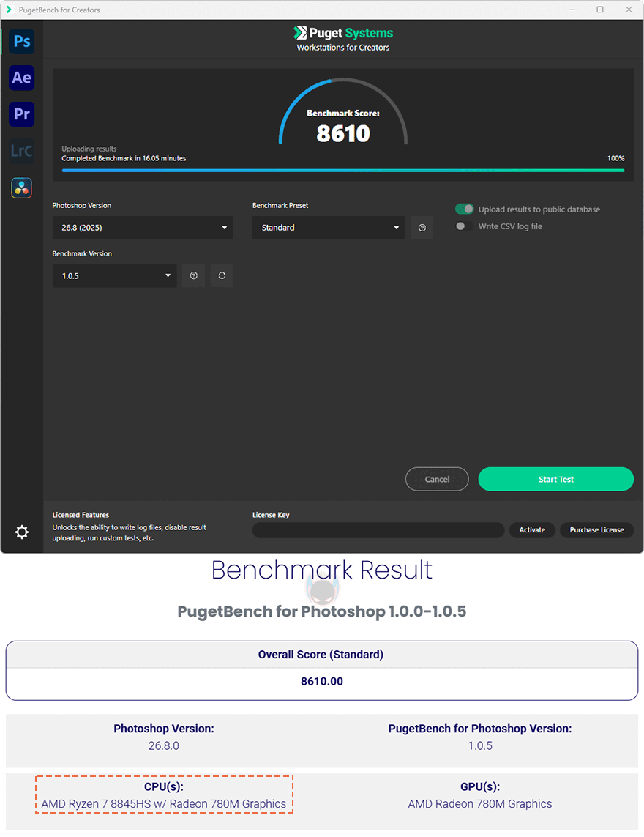Click the Overall Score (Standard) header
The image size is (644, 837).
(321, 655)
